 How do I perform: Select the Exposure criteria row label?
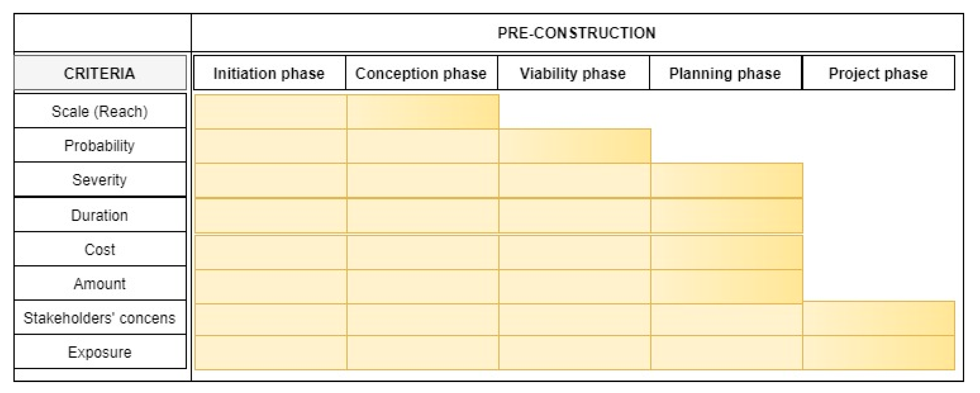coord(100,352)
